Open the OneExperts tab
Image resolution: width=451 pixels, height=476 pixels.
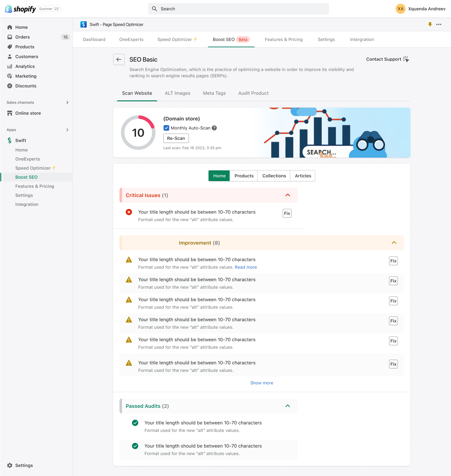(131, 39)
